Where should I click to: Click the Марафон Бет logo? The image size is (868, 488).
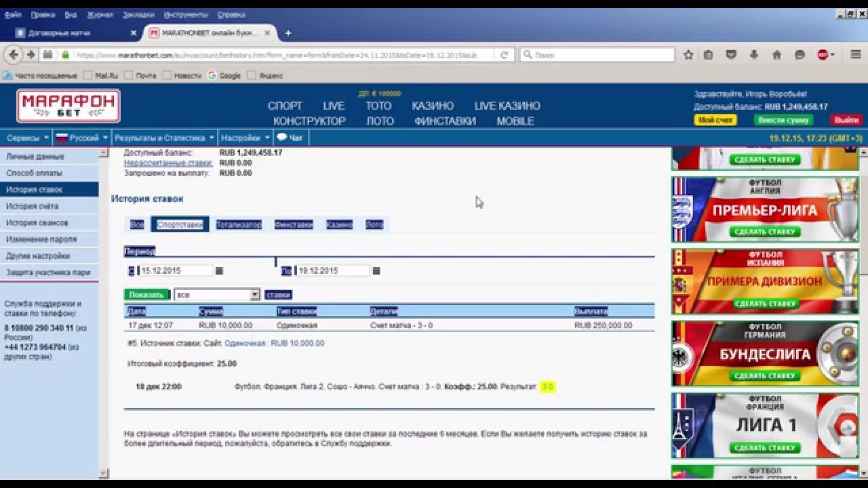[x=68, y=106]
